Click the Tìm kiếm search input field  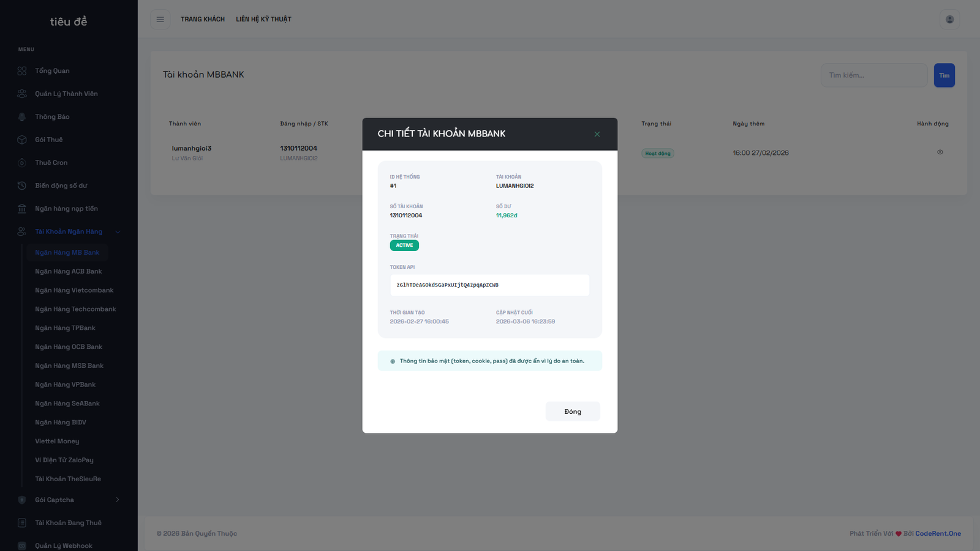873,75
